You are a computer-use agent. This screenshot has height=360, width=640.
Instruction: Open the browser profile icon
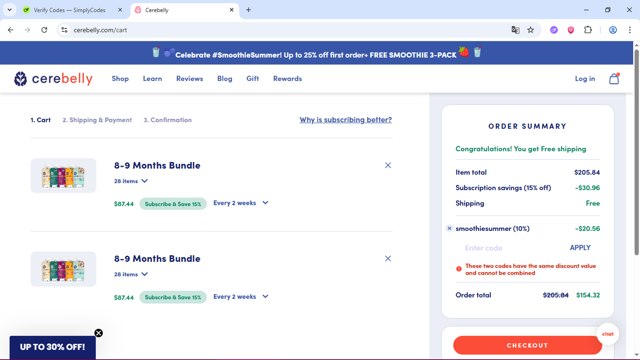613,30
